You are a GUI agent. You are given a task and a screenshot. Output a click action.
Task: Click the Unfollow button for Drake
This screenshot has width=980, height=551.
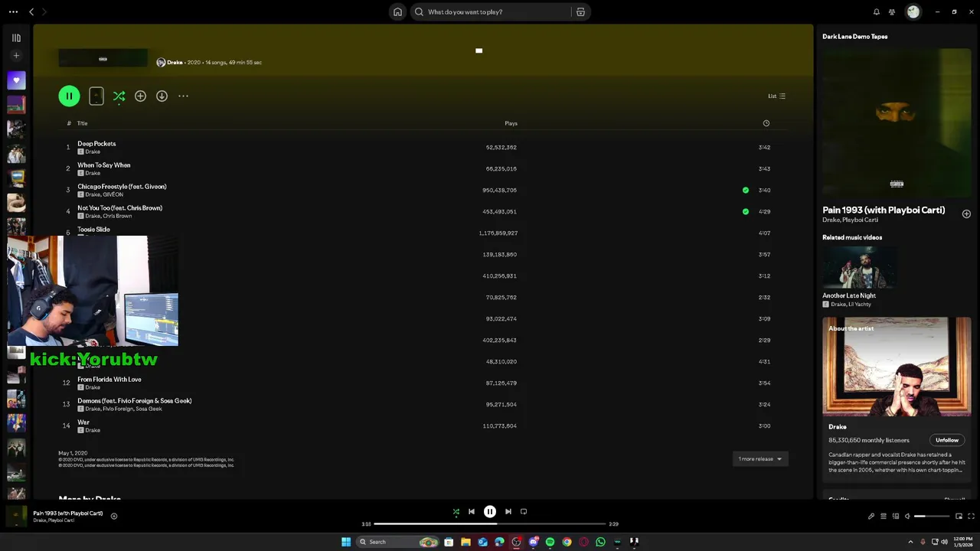point(947,440)
